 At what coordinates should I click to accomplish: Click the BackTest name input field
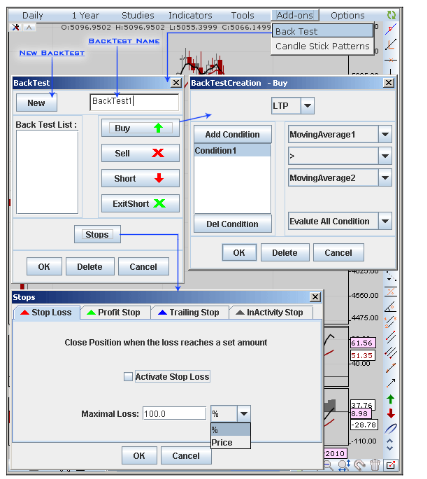coord(134,102)
